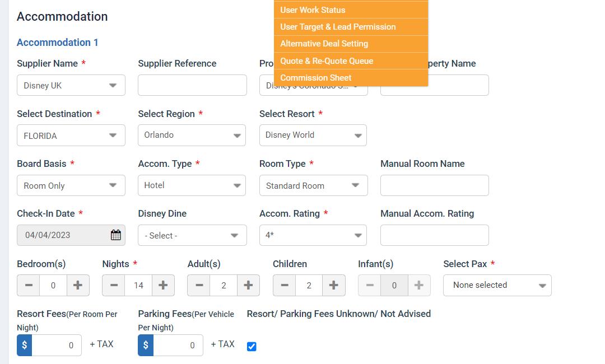605x364 pixels.
Task: Click the Commission Sheet menu link
Action: click(316, 78)
